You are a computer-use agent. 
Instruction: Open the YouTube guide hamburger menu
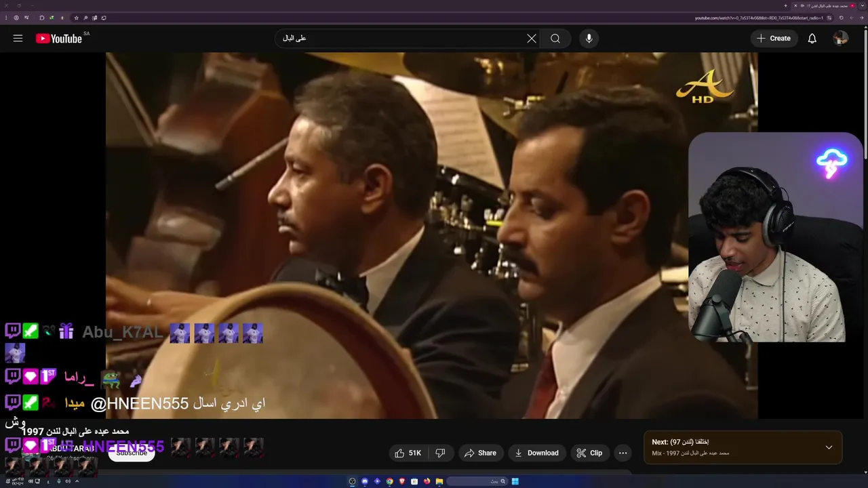[x=18, y=39]
